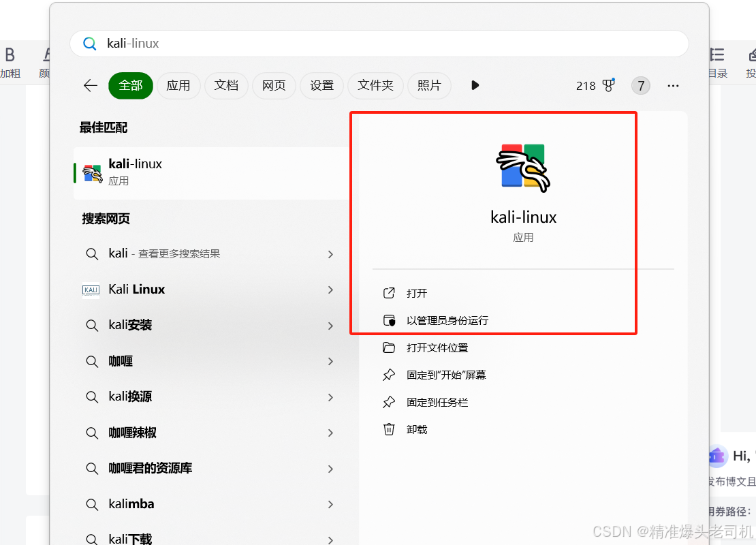The width and height of the screenshot is (756, 545).
Task: Open the rewards trophy icon next to 218
Action: (609, 85)
